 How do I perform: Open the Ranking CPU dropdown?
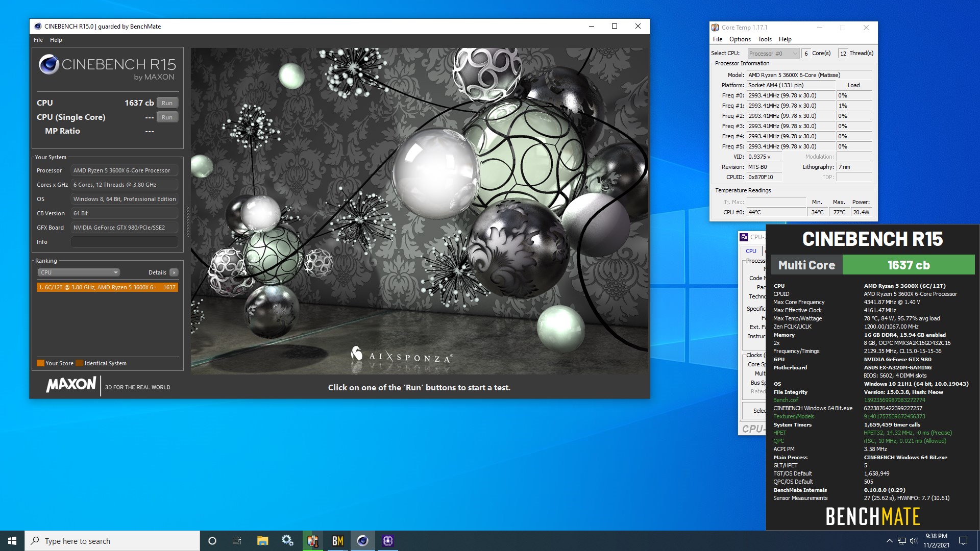click(78, 272)
